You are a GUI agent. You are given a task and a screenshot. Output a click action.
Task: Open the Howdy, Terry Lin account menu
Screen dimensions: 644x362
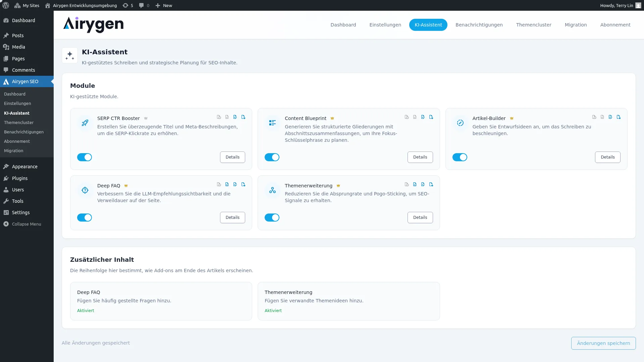pos(621,5)
